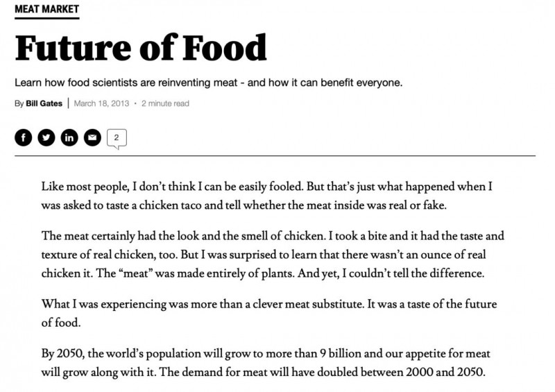Share the article via email icon
This screenshot has height=392, width=555.
[92, 137]
